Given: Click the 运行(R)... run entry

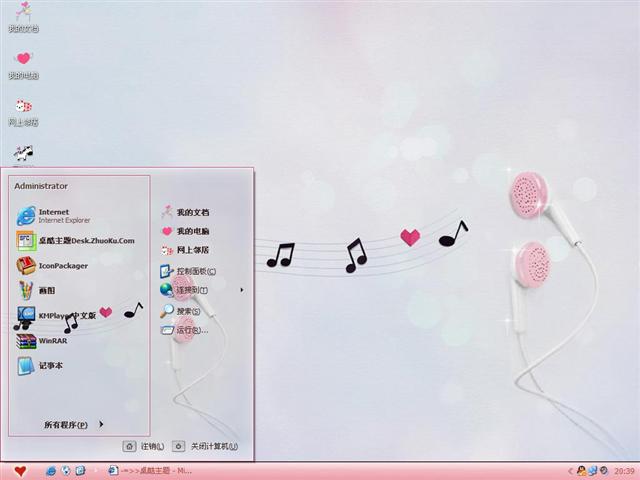Looking at the screenshot, I should 184,330.
